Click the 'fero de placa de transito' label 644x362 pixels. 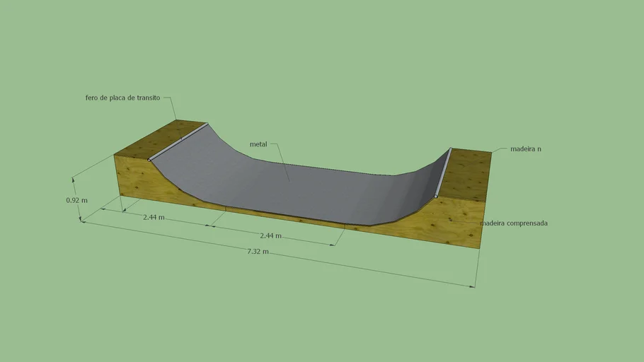click(122, 98)
